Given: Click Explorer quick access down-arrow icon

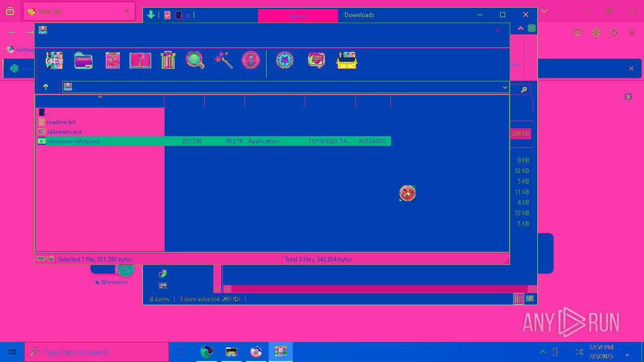Looking at the screenshot, I should pyautogui.click(x=151, y=15).
